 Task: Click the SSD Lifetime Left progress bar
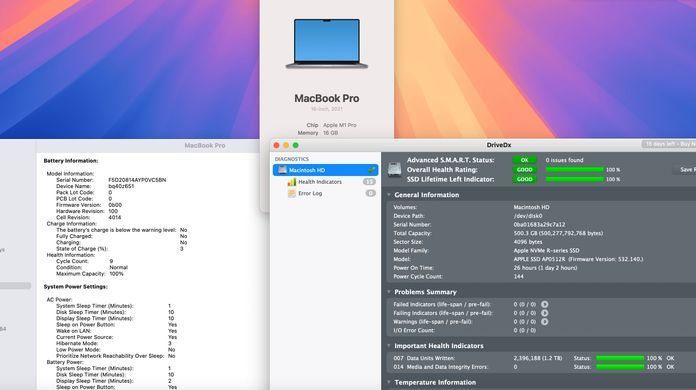coord(574,179)
